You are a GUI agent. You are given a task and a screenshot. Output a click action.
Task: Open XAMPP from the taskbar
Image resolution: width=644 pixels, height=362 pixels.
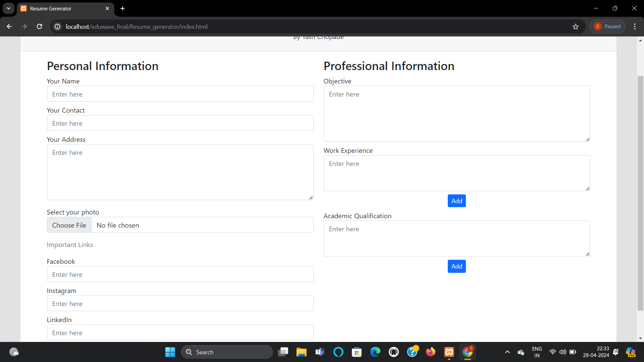coord(449,352)
